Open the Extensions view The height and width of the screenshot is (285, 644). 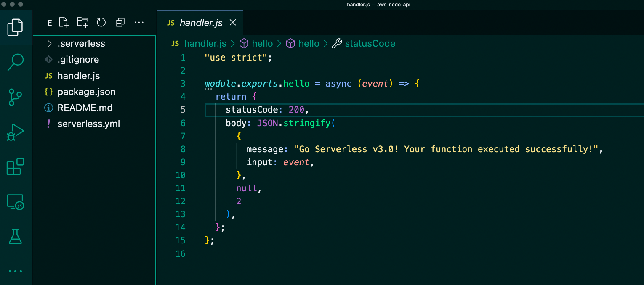[16, 167]
